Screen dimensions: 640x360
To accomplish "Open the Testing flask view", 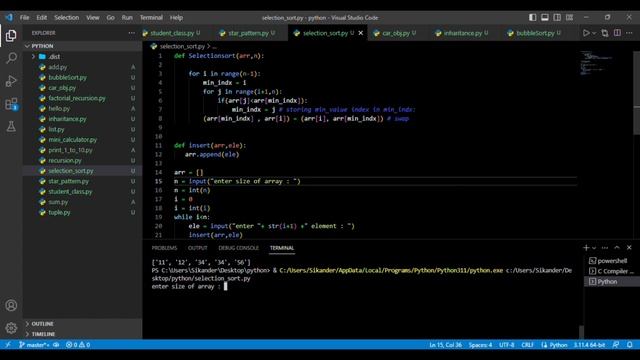I will [11, 126].
